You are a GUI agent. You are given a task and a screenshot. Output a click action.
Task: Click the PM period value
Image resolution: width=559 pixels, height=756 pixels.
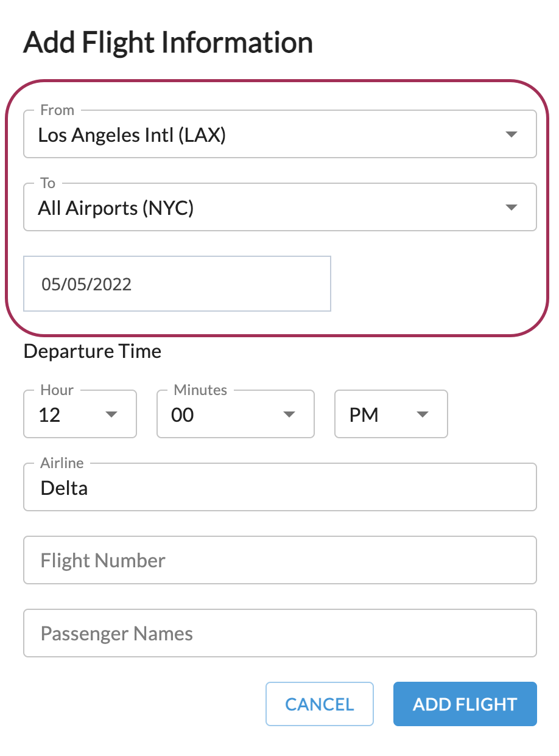tap(364, 415)
